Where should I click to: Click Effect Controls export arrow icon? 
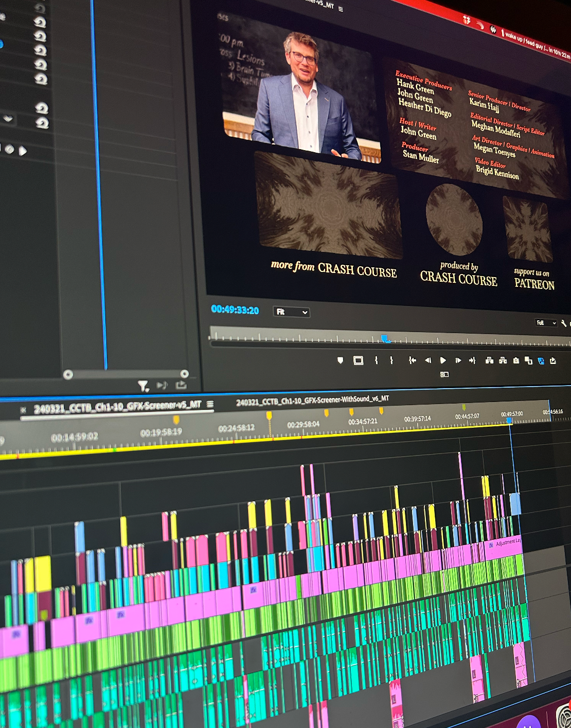[181, 385]
